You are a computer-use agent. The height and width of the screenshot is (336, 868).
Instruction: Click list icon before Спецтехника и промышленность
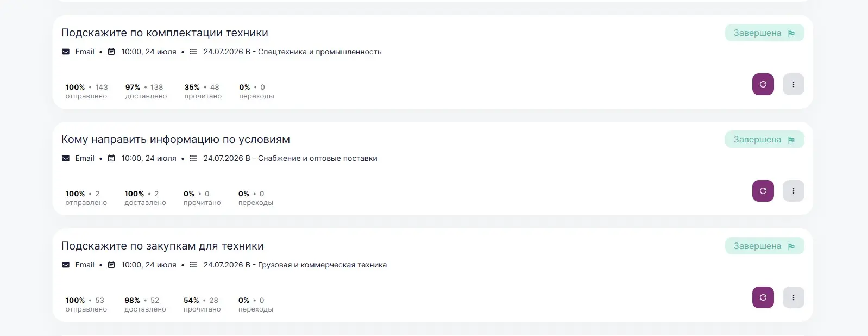[193, 52]
